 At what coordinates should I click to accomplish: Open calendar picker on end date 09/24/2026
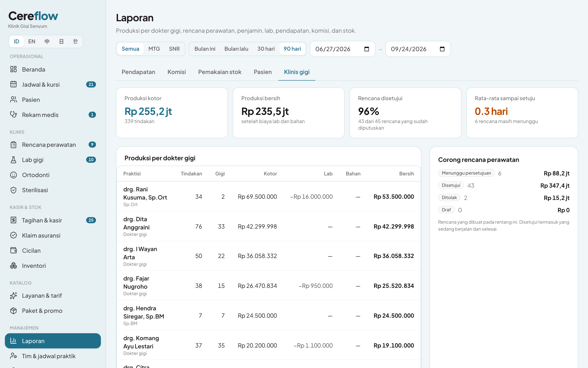pos(442,49)
